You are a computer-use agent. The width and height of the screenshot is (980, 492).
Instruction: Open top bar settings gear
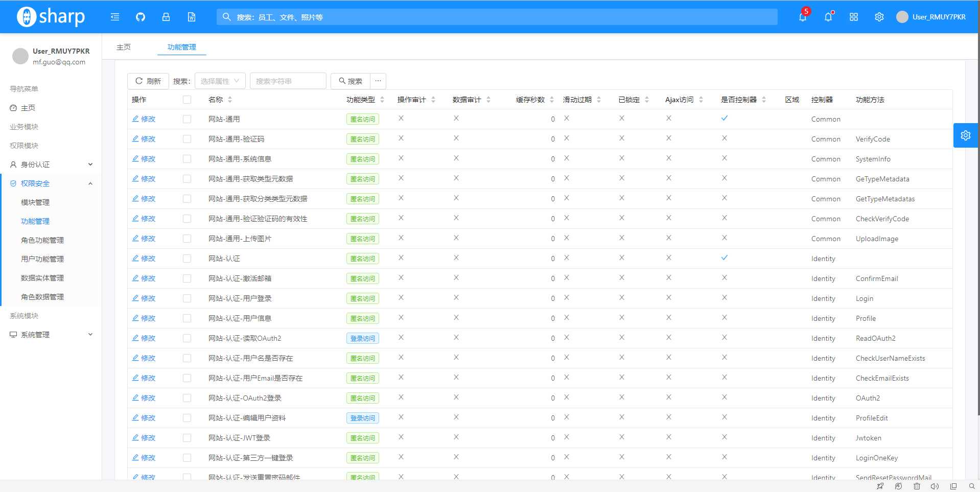879,17
